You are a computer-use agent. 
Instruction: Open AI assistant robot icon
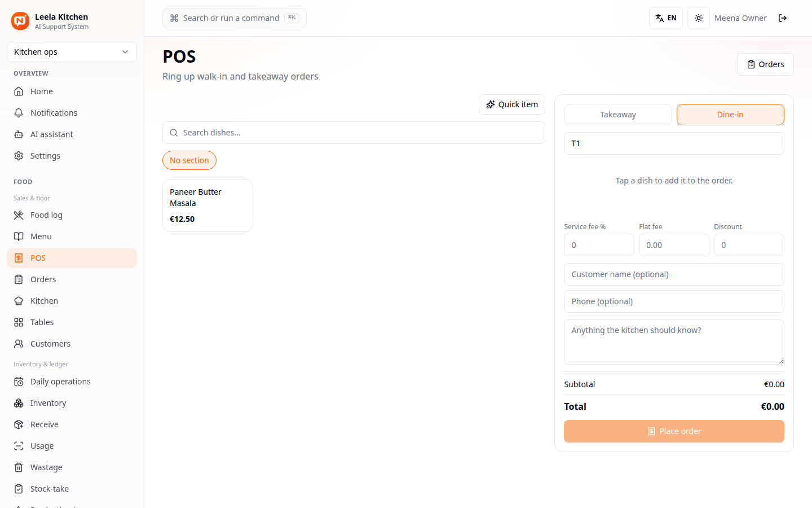[x=19, y=134]
